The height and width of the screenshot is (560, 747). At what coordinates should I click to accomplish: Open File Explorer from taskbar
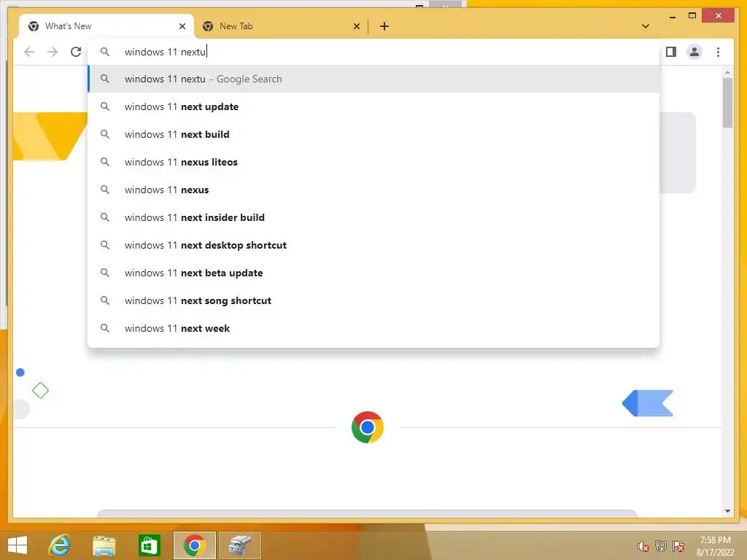pyautogui.click(x=104, y=545)
